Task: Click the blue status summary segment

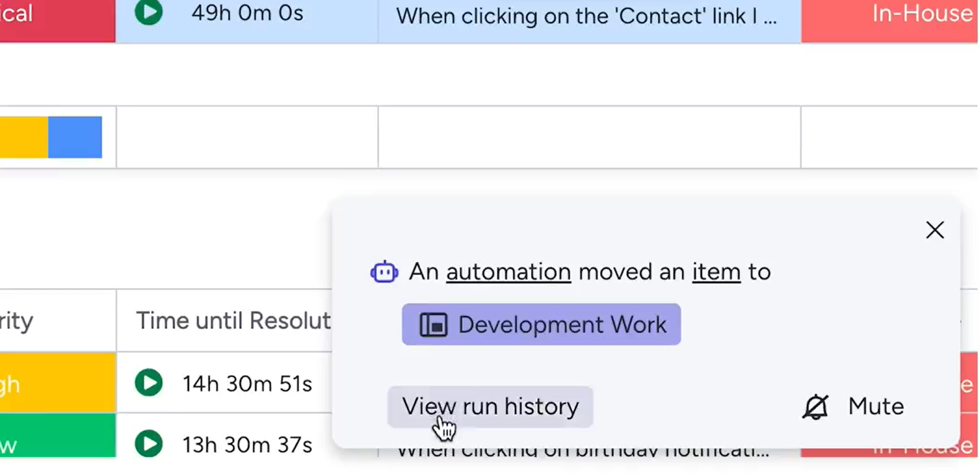Action: 75,137
